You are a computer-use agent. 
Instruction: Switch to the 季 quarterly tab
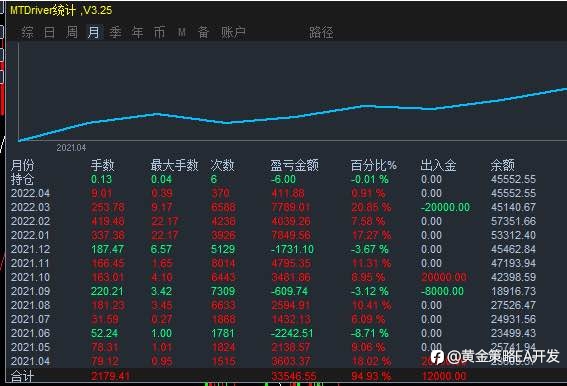[115, 33]
